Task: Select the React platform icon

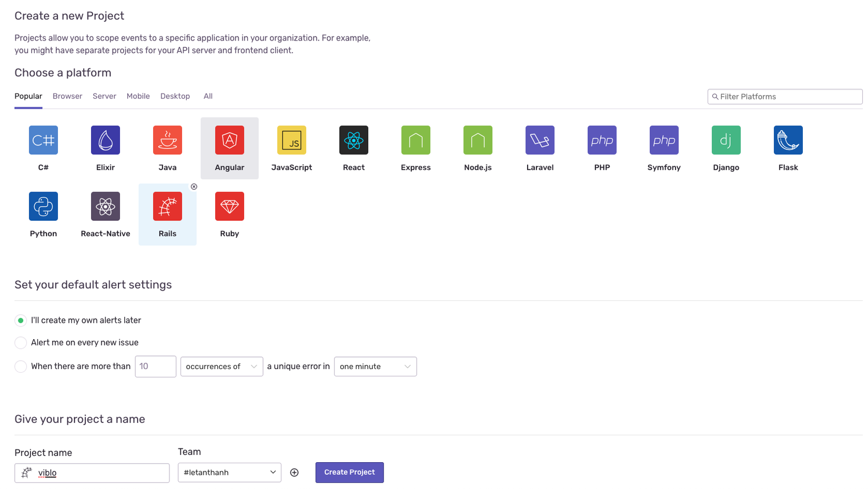Action: tap(354, 140)
